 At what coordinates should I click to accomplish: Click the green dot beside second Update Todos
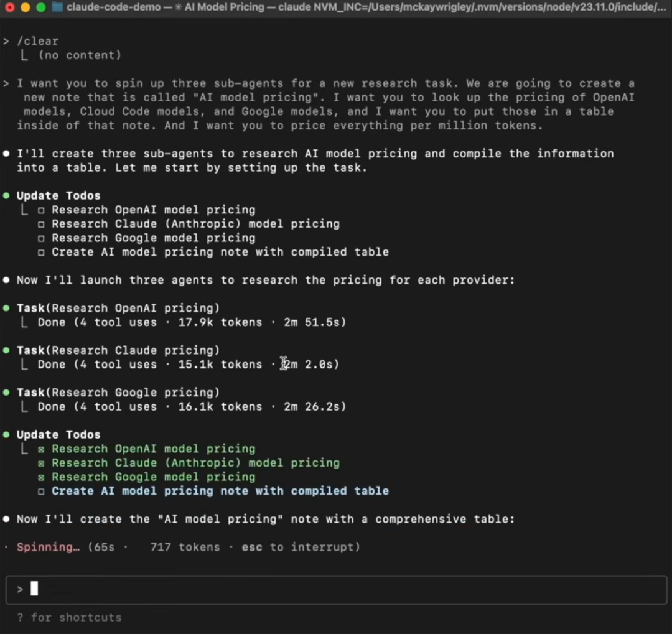click(6, 434)
